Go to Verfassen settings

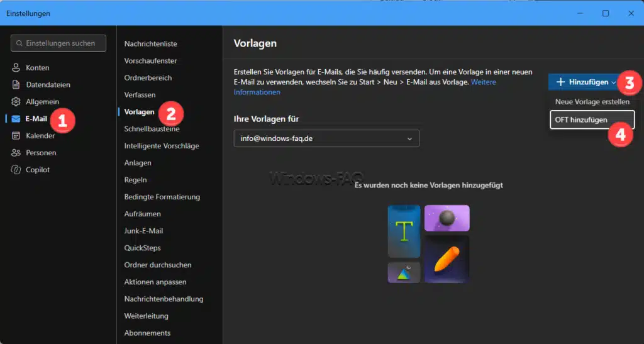(x=140, y=95)
